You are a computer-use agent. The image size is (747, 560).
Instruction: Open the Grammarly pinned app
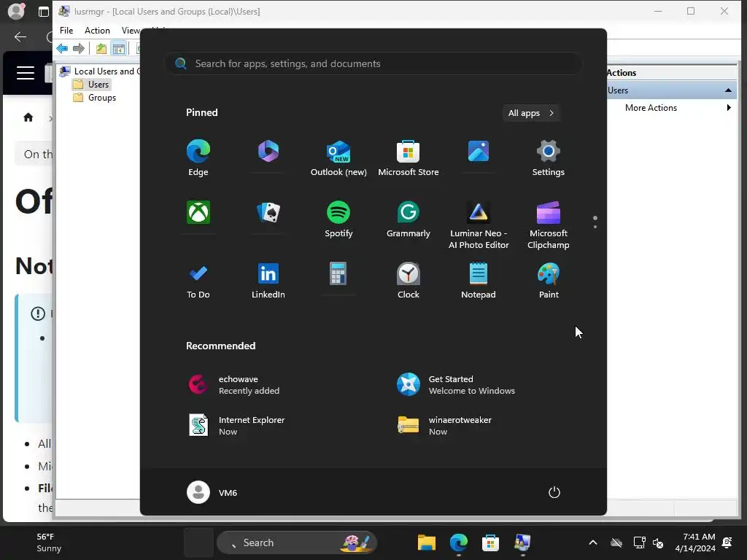(x=409, y=219)
